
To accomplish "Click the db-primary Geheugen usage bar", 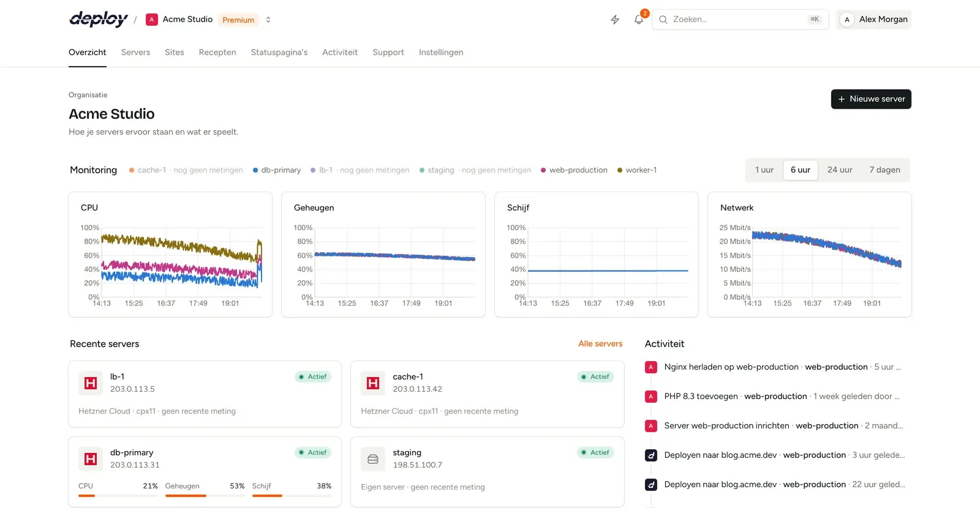I will coord(205,496).
